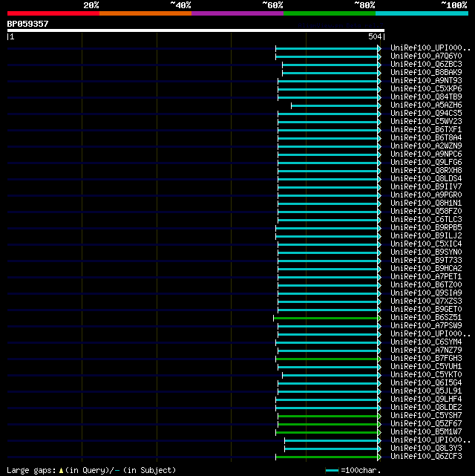This screenshot has height=476, width=475.
Task: Open hit UniRef100_Q6I5G4
Action: click(426, 383)
